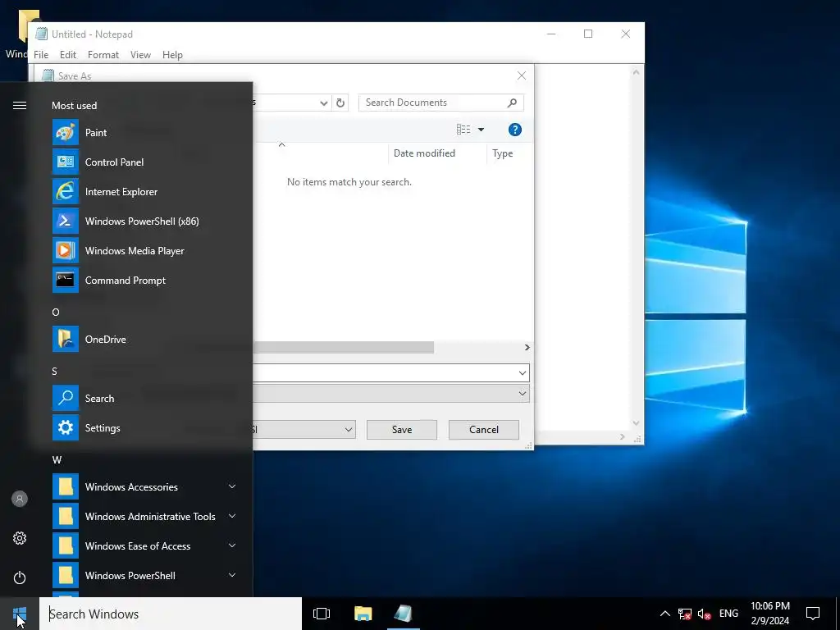
Task: Open File Explorer from the taskbar
Action: click(x=363, y=614)
